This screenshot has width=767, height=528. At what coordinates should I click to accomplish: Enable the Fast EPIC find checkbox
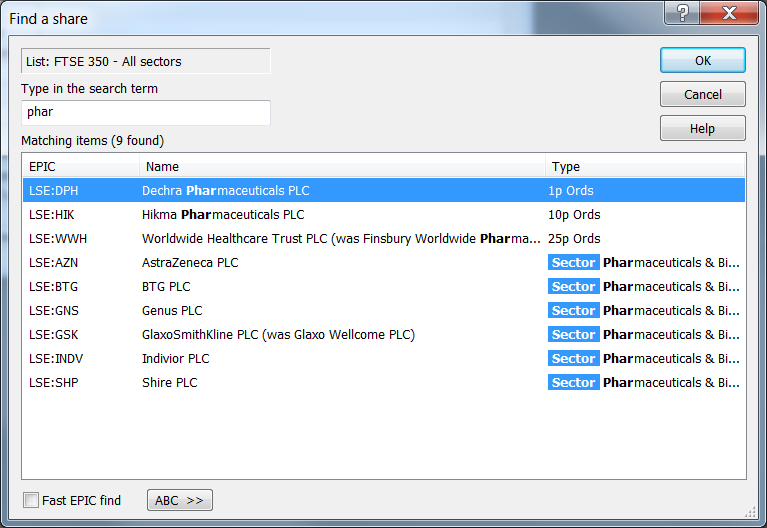(x=31, y=500)
